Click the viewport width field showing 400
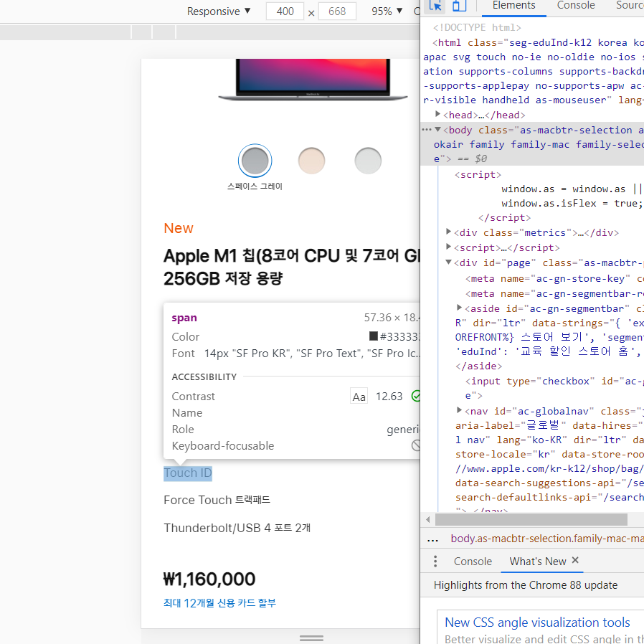Image resolution: width=644 pixels, height=644 pixels. pyautogui.click(x=285, y=11)
